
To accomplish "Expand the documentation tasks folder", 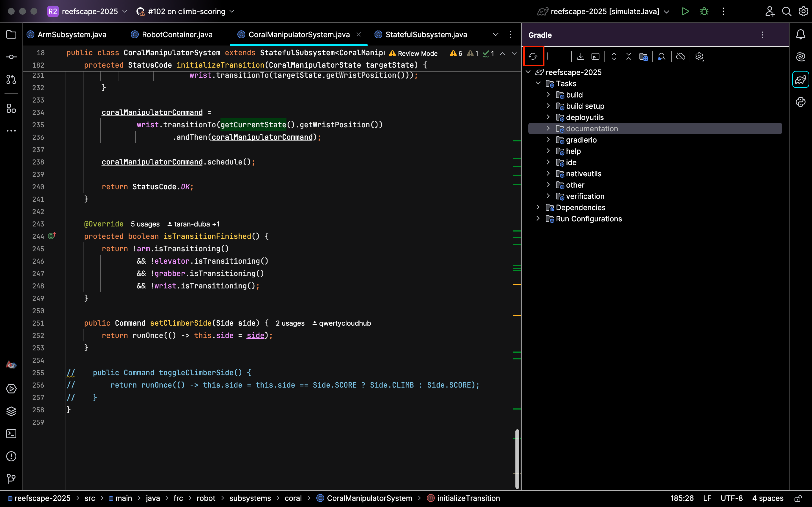I will [x=548, y=128].
